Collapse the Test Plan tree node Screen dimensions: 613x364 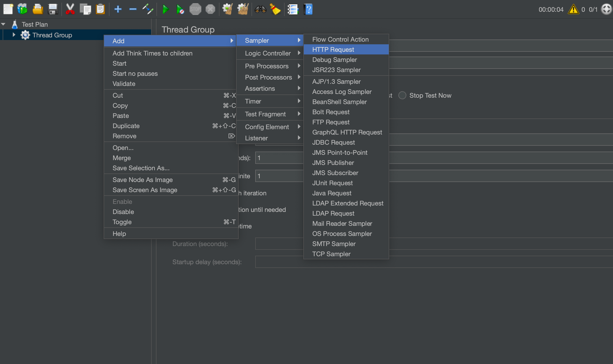pos(3,24)
